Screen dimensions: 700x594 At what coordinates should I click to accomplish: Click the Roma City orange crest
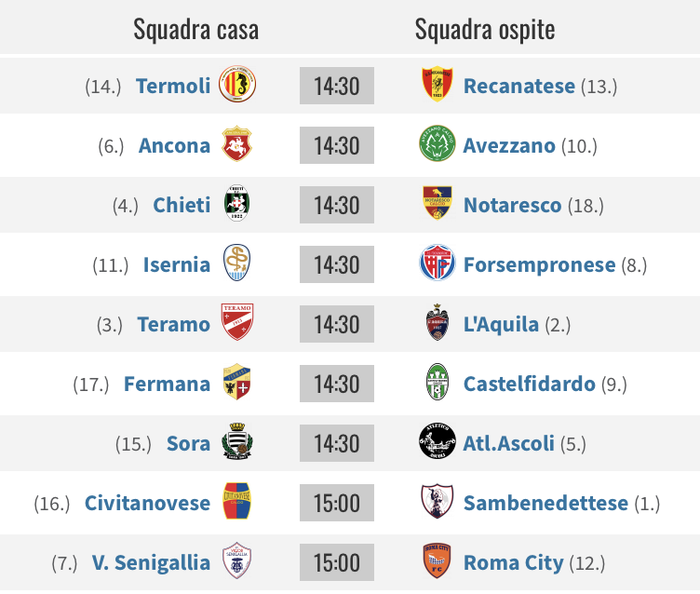(x=437, y=560)
